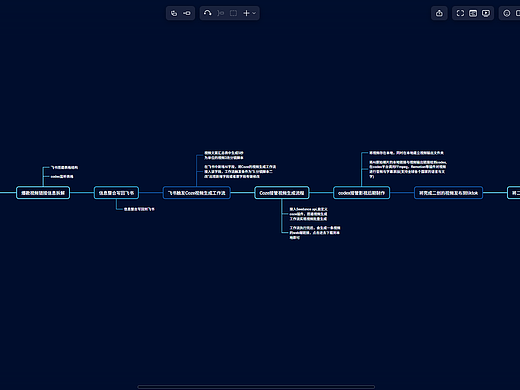
Task: Select the curved relationship line tool
Action: pos(207,13)
